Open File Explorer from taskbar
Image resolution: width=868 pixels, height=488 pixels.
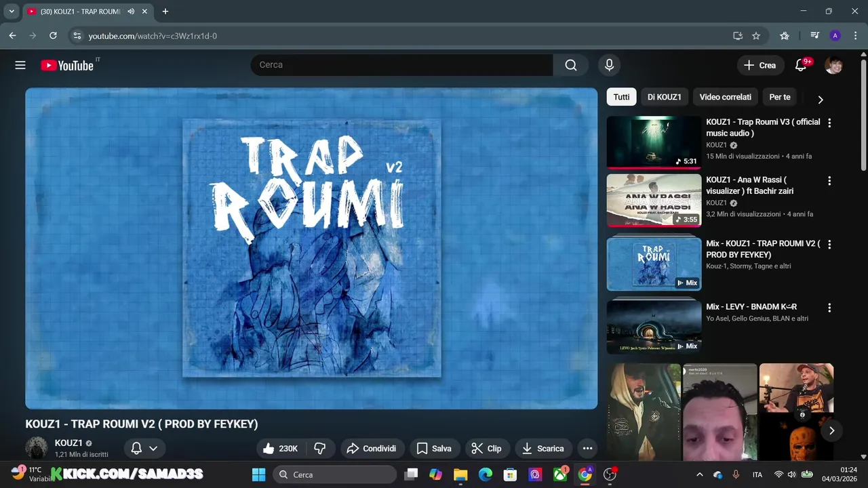(460, 474)
